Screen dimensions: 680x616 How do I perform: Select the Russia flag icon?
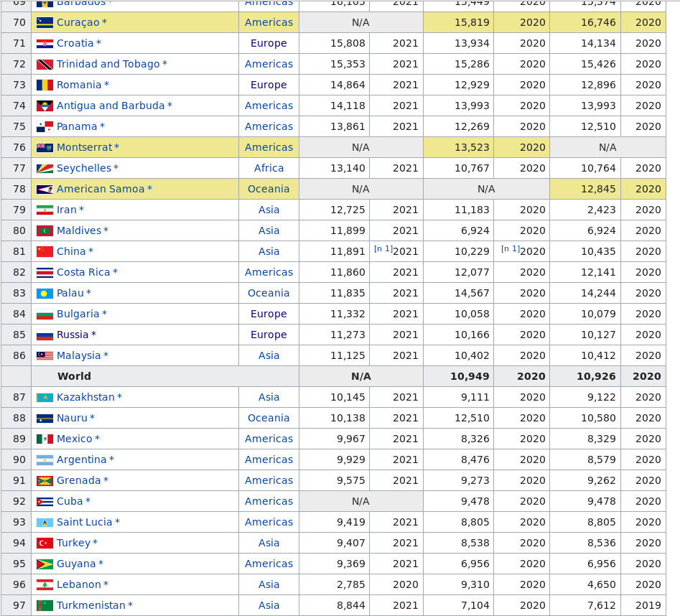[45, 335]
